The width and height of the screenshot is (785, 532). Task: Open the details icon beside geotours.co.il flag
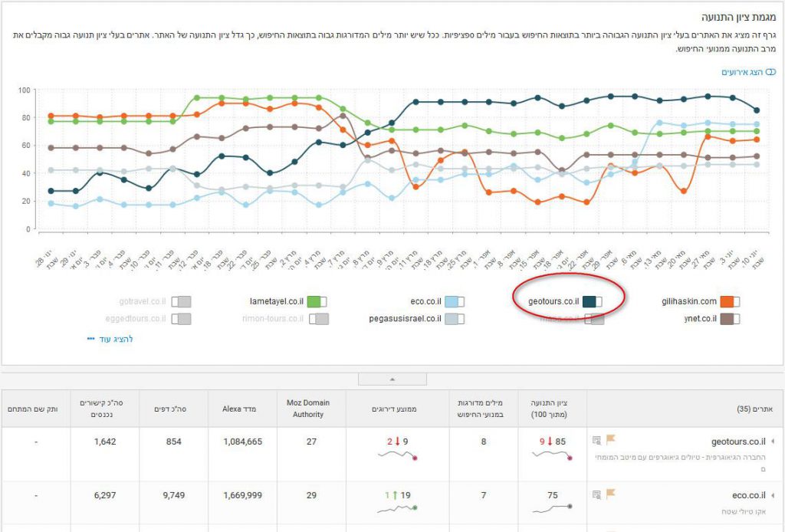(x=596, y=441)
